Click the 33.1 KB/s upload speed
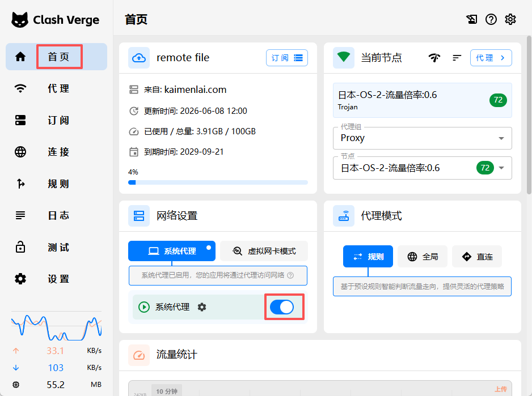Viewport: 532px width, 396px height. click(56, 351)
